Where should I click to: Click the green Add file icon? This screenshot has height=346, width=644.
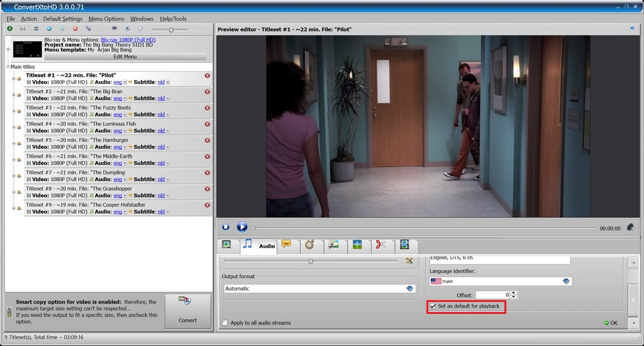click(x=10, y=28)
